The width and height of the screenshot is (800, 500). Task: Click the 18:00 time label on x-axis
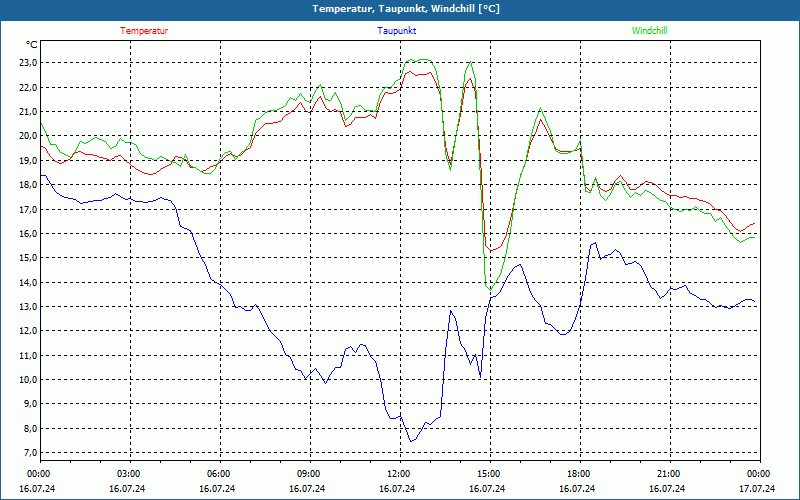point(578,474)
